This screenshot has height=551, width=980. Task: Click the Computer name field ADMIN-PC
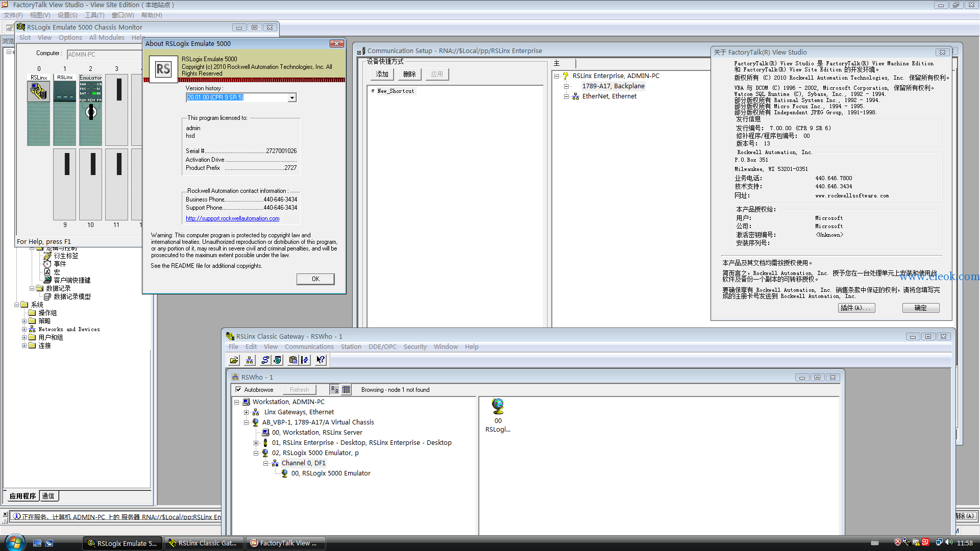pyautogui.click(x=104, y=55)
